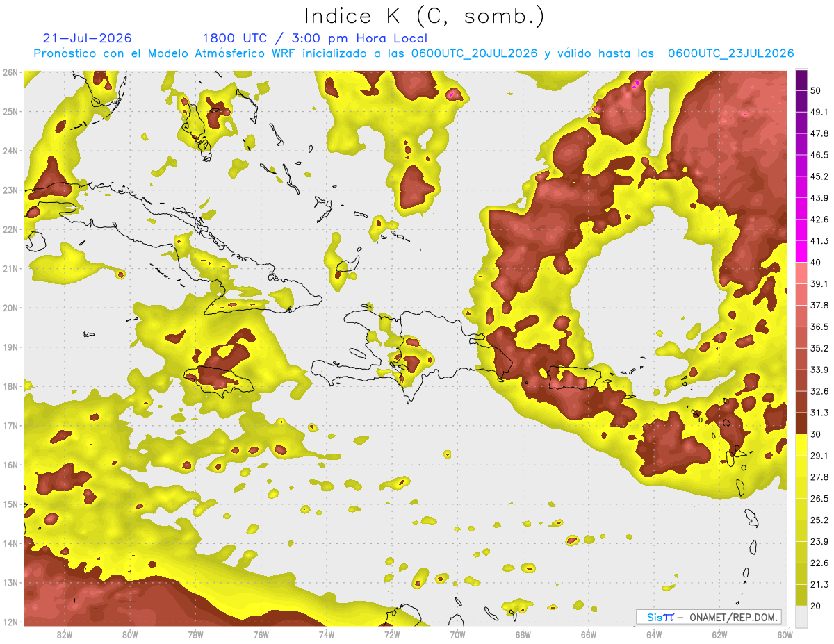This screenshot has height=644, width=834.
Task: Click the color scale value '31.3'
Action: pos(819,413)
